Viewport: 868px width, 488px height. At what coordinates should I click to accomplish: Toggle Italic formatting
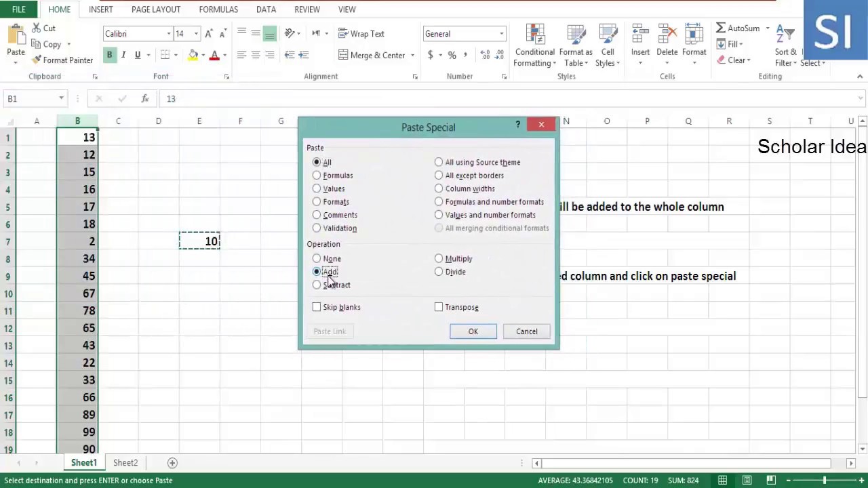pyautogui.click(x=123, y=55)
